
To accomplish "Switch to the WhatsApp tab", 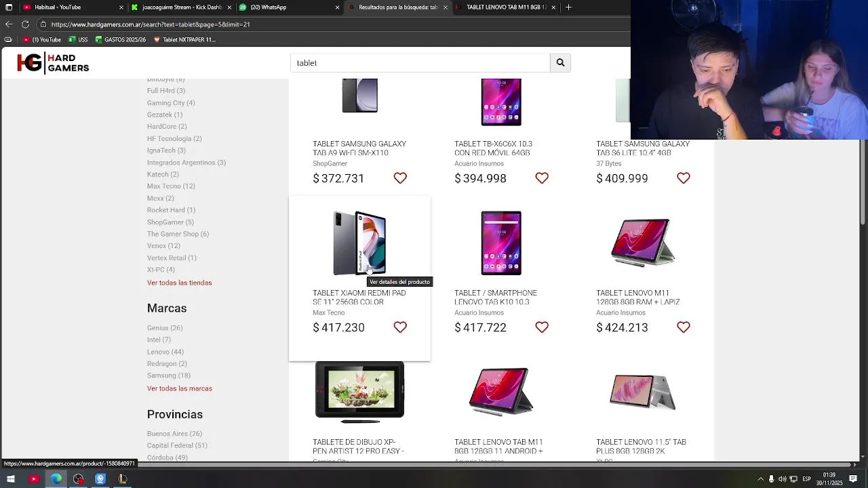I will tap(289, 7).
